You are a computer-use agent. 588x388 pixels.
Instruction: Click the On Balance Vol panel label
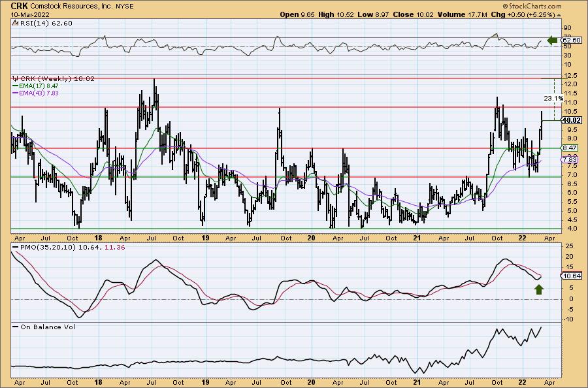click(x=48, y=327)
